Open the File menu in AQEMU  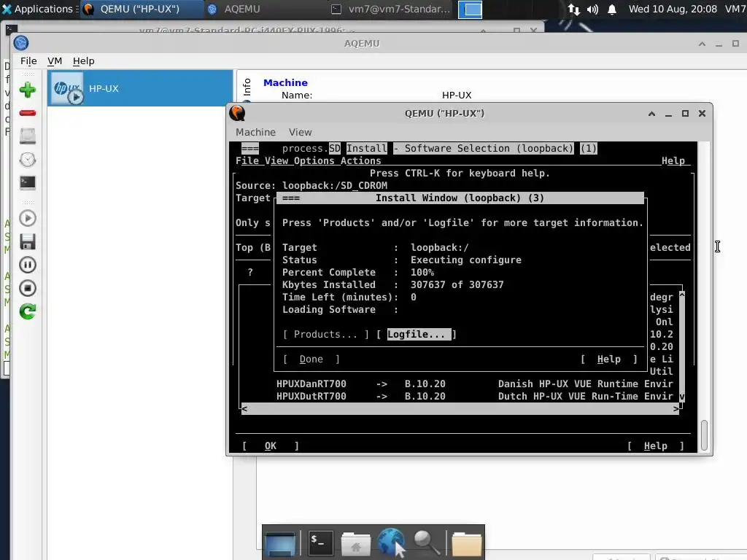click(28, 61)
